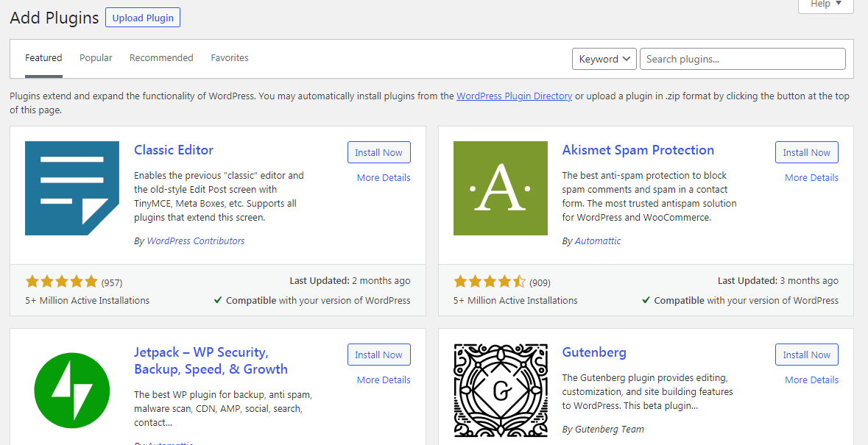
Task: Click the Jetpack green lightning logo
Action: (x=72, y=391)
